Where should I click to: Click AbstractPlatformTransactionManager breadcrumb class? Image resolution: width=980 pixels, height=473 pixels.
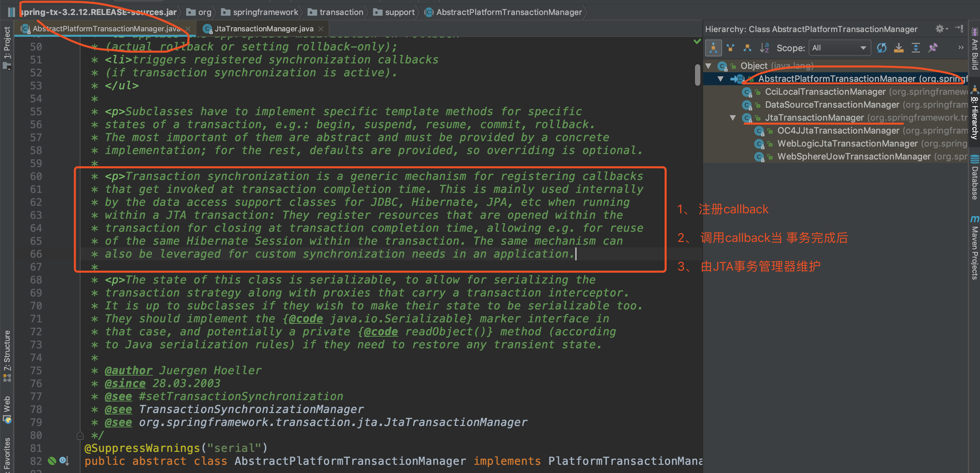503,12
